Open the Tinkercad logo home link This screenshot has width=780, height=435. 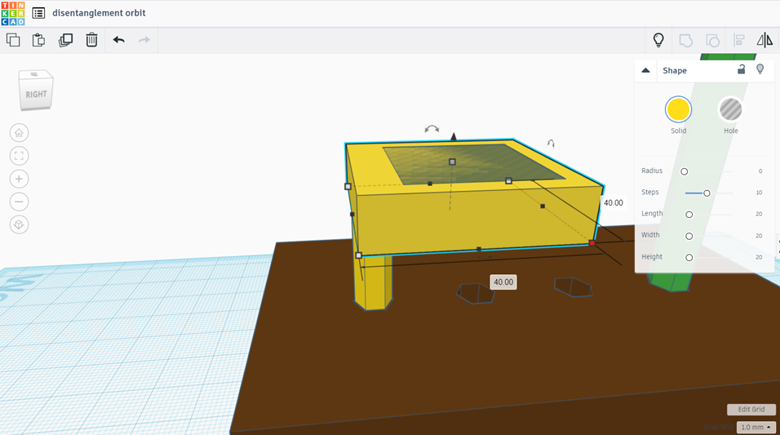click(13, 13)
